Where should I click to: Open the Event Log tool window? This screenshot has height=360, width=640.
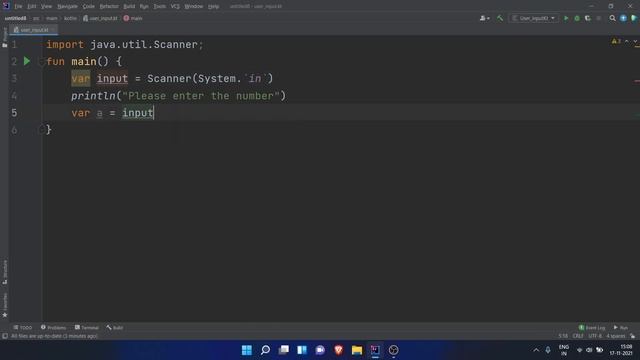click(x=592, y=328)
